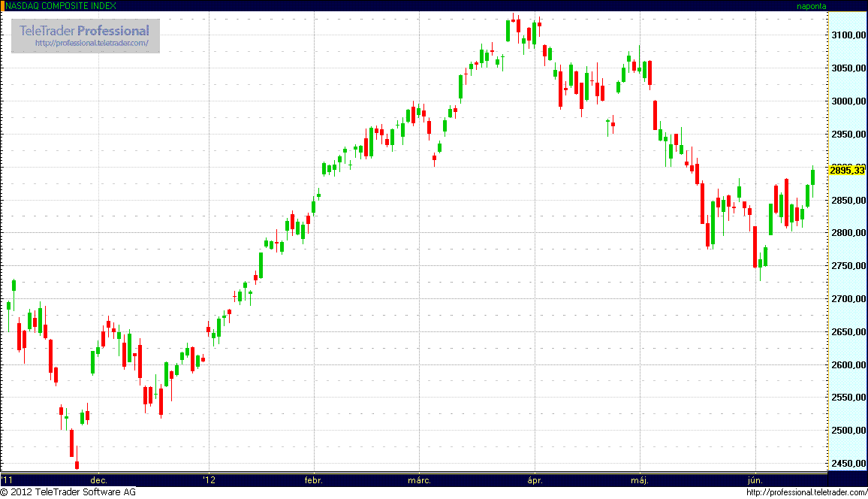Click the 'febr.' date axis label
The image size is (868, 499).
click(x=314, y=480)
